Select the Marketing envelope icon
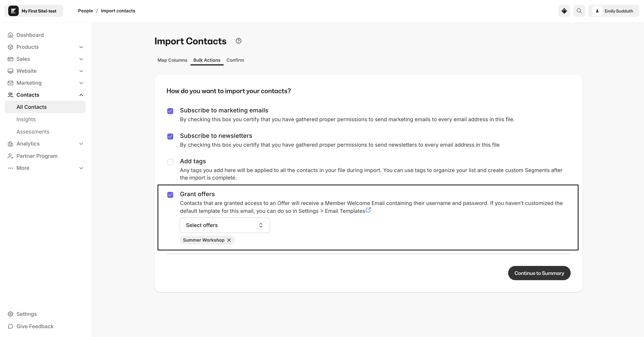The image size is (644, 337). (x=10, y=83)
